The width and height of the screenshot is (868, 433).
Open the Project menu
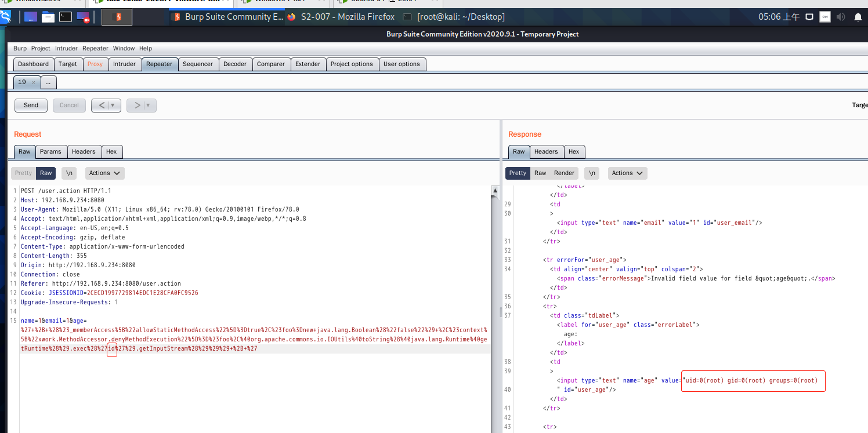[41, 48]
